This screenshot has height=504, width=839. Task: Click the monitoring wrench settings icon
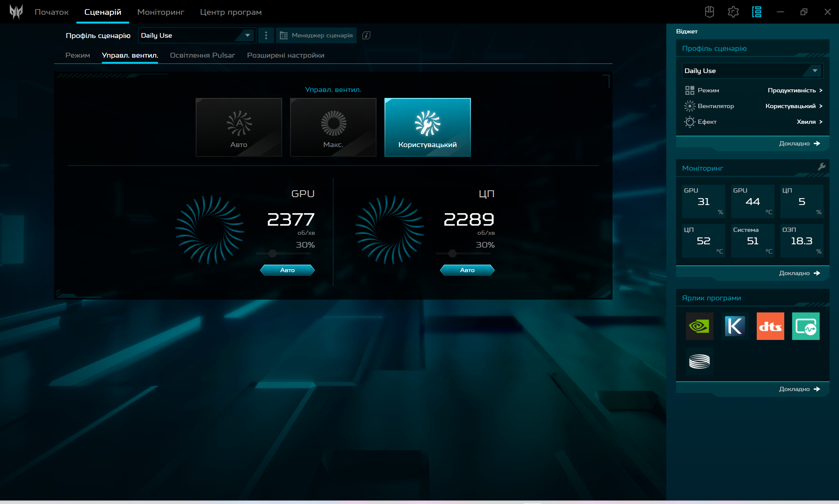821,166
